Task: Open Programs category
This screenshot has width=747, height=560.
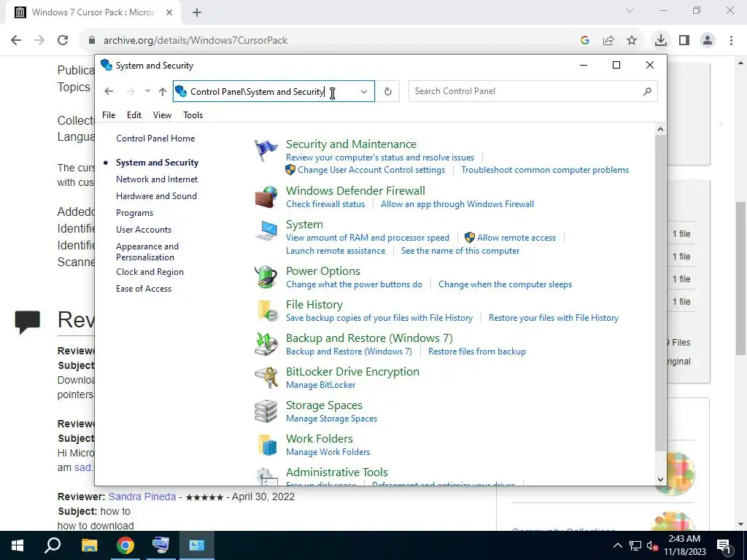Action: click(x=134, y=213)
